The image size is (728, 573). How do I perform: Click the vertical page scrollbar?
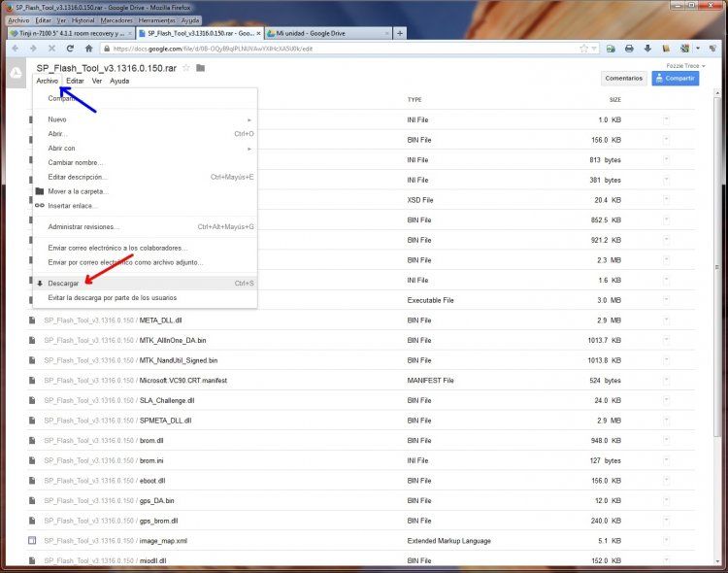coord(717,265)
